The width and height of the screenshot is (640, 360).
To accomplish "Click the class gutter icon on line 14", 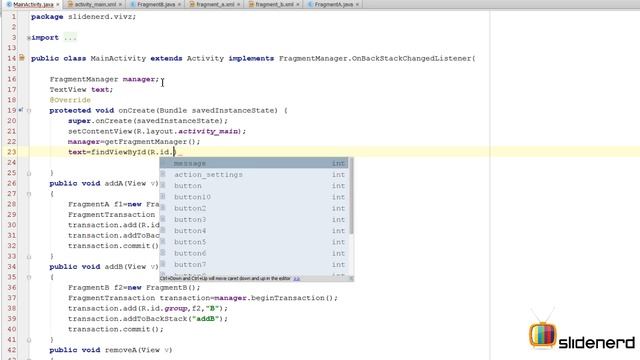I will [x=22, y=58].
